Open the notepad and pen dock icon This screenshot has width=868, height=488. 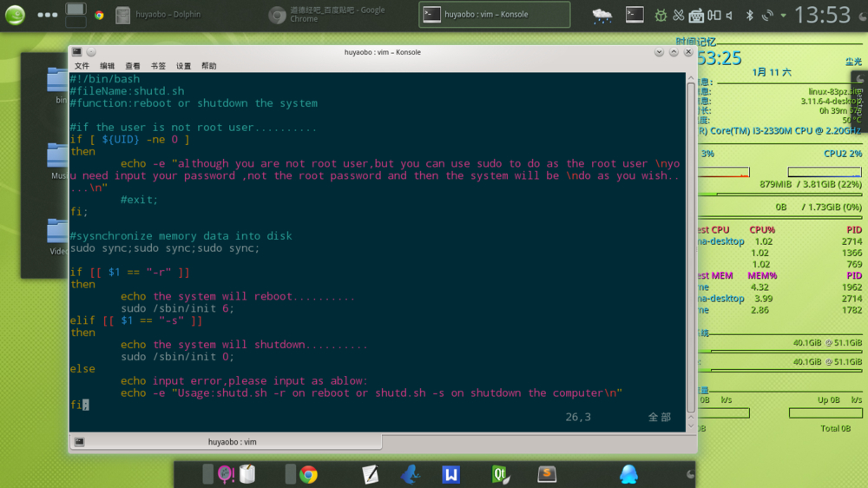371,475
